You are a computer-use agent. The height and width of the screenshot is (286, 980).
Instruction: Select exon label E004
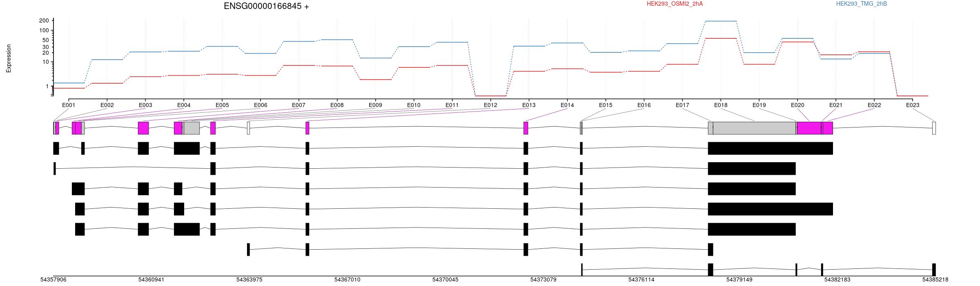[x=184, y=105]
